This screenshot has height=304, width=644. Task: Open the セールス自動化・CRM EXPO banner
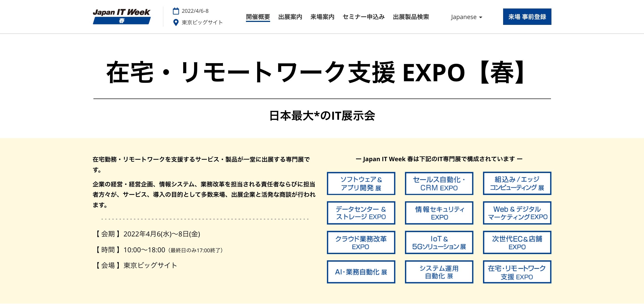tap(439, 183)
